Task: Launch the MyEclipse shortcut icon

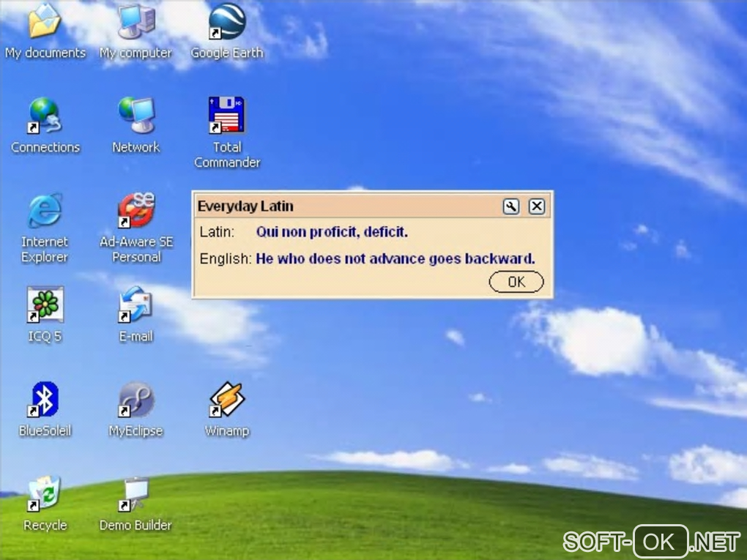Action: (x=136, y=399)
